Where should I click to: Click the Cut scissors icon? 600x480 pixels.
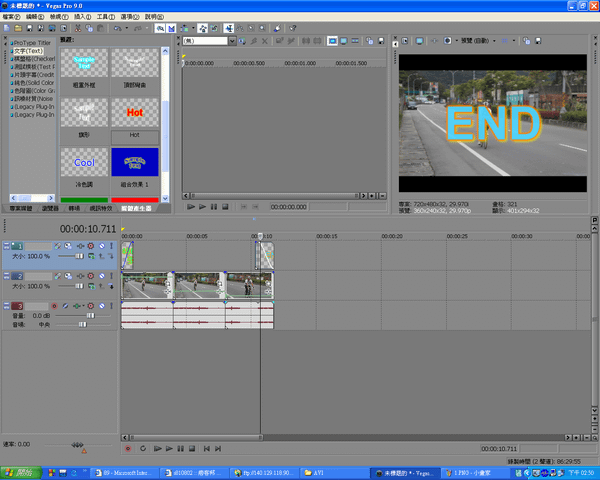coord(78,28)
